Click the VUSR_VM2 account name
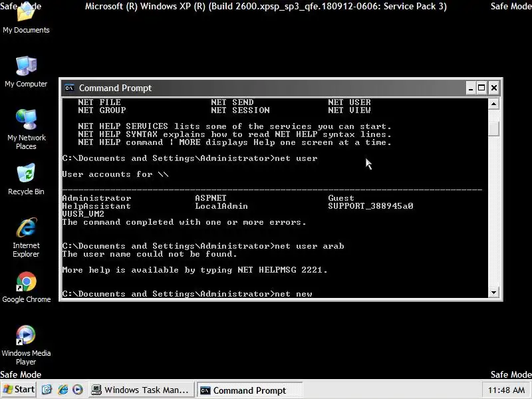Image resolution: width=532 pixels, height=399 pixels. point(83,214)
